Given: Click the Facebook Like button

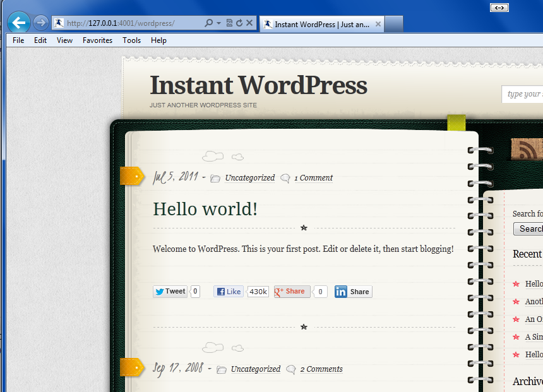Looking at the screenshot, I should 229,292.
